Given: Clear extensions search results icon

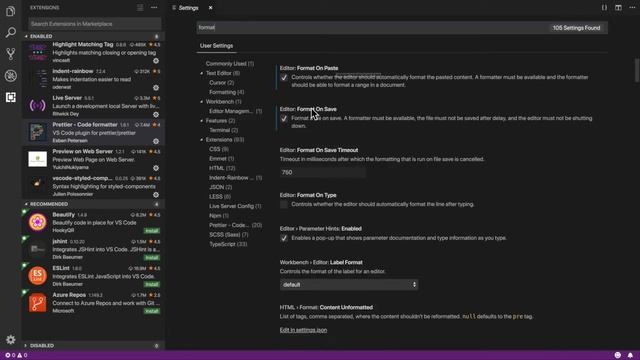Looking at the screenshot, I should point(140,7).
